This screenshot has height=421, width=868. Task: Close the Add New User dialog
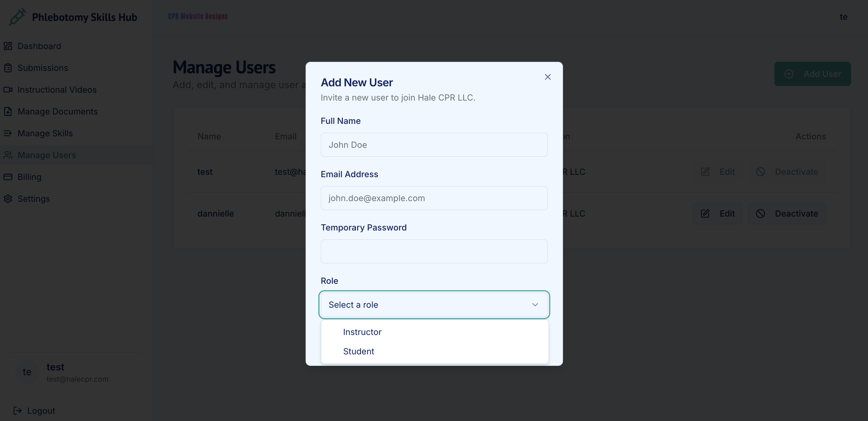548,77
